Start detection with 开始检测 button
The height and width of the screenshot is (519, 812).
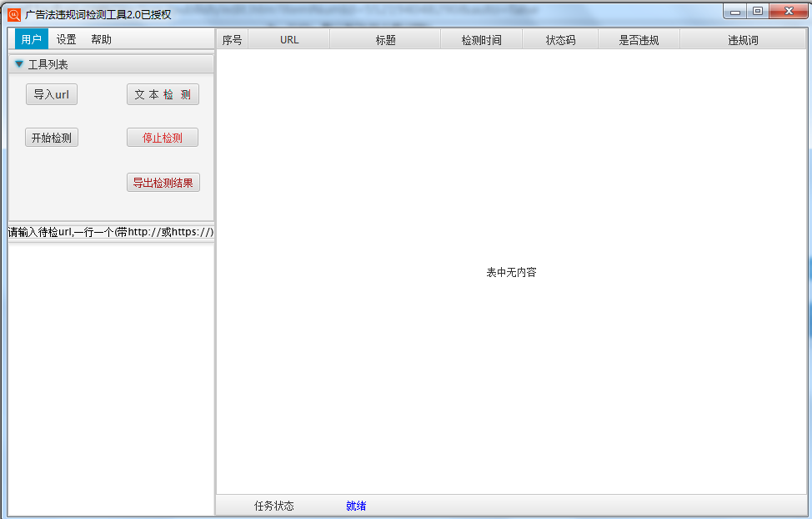click(52, 138)
